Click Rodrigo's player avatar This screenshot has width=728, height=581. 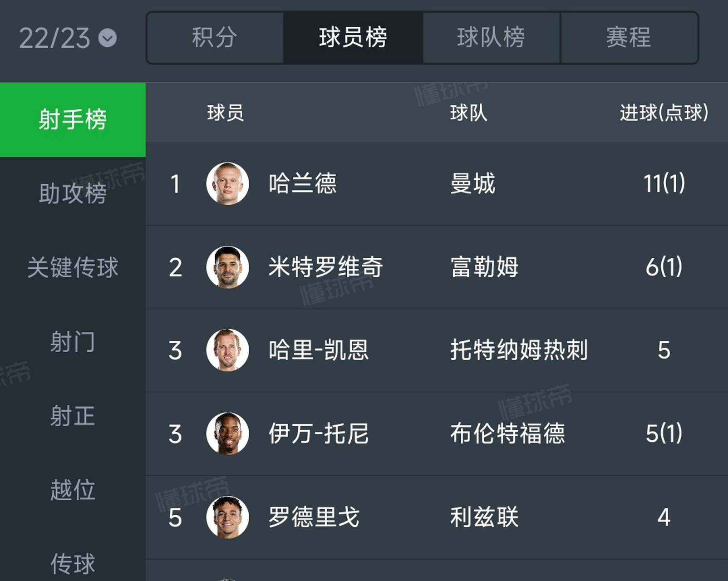click(228, 515)
